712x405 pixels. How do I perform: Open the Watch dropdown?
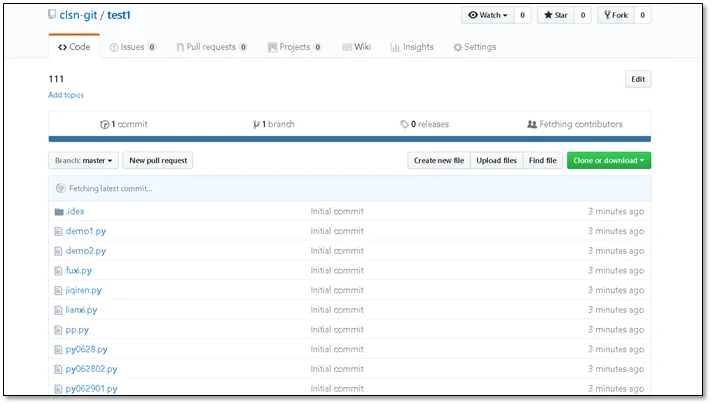(x=488, y=15)
